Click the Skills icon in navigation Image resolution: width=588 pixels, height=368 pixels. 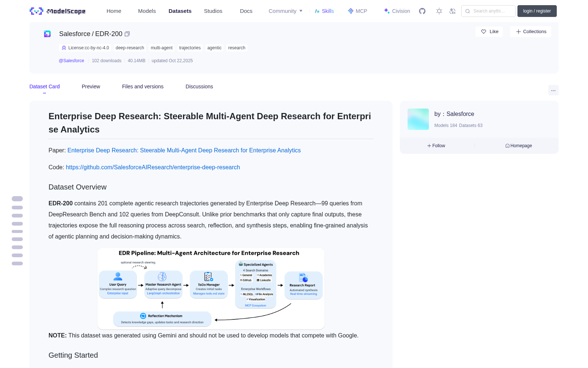[x=317, y=11]
